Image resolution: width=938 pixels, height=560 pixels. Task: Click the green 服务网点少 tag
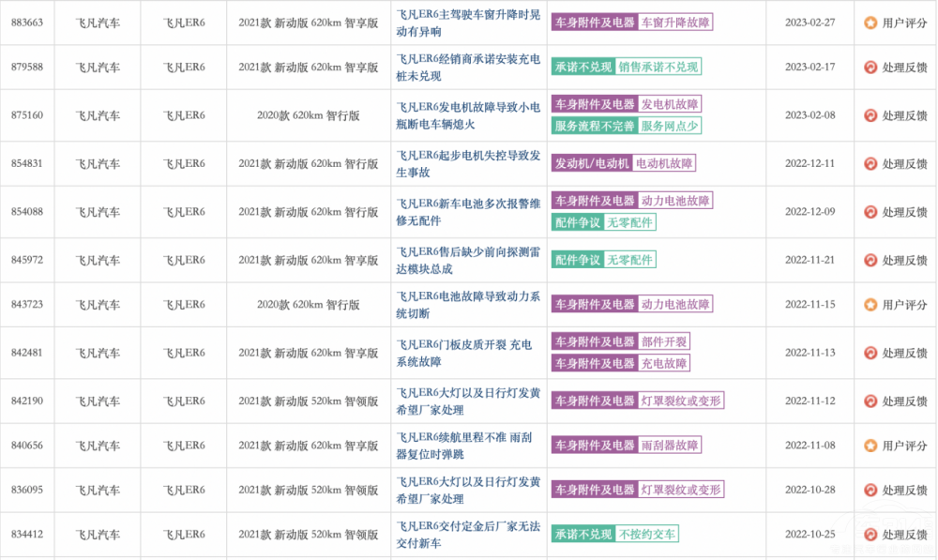click(669, 126)
